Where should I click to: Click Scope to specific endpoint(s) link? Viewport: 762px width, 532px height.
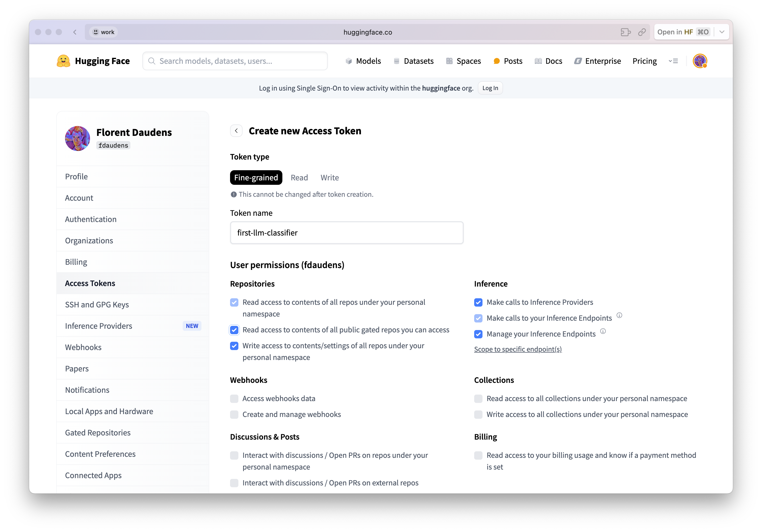pos(518,349)
